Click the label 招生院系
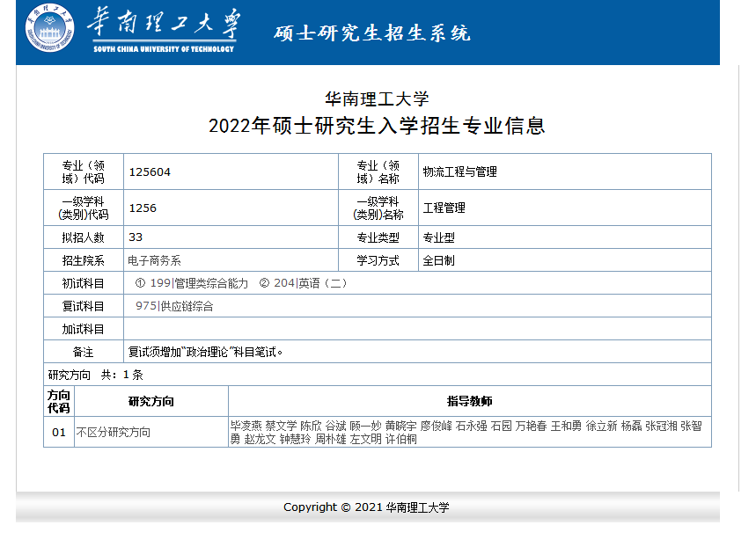Screen dimensions: 756x547 (84, 260)
